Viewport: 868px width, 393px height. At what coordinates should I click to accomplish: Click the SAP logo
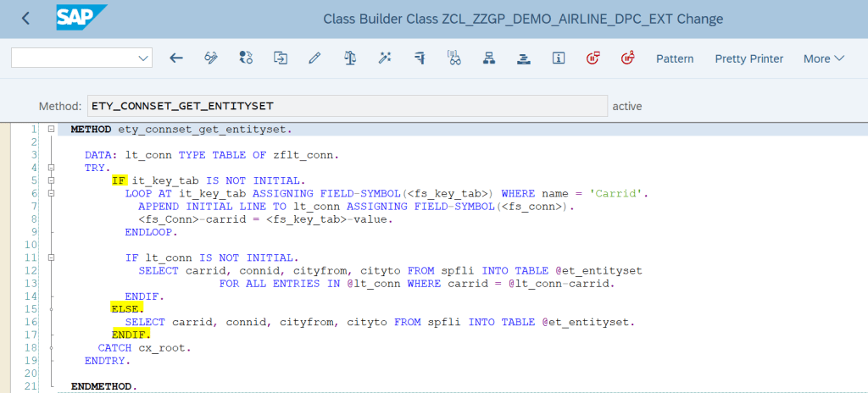[x=81, y=18]
